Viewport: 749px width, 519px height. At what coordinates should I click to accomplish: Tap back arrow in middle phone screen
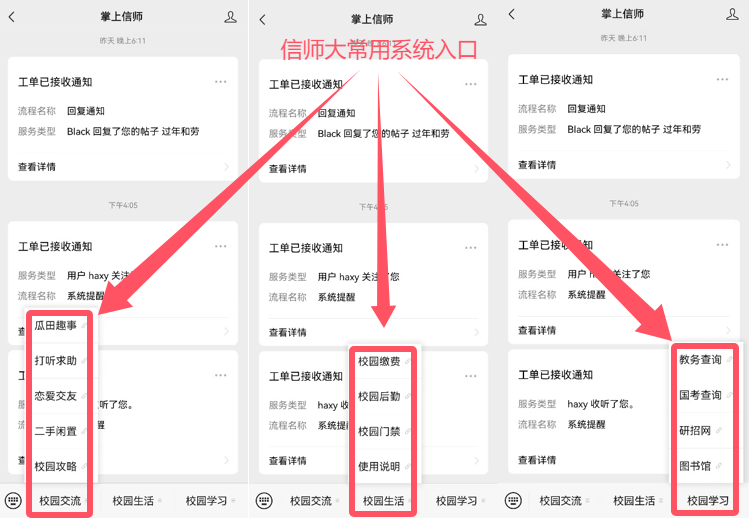tap(262, 20)
